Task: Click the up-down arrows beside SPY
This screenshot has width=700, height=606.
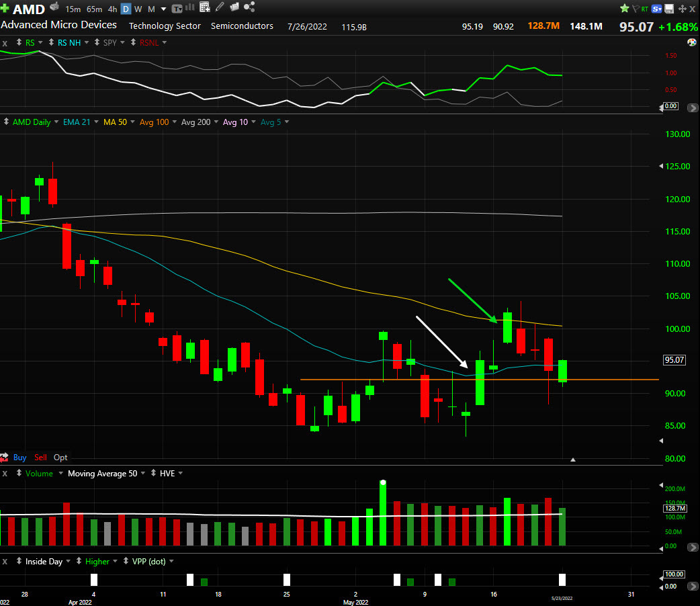Action: click(x=97, y=42)
